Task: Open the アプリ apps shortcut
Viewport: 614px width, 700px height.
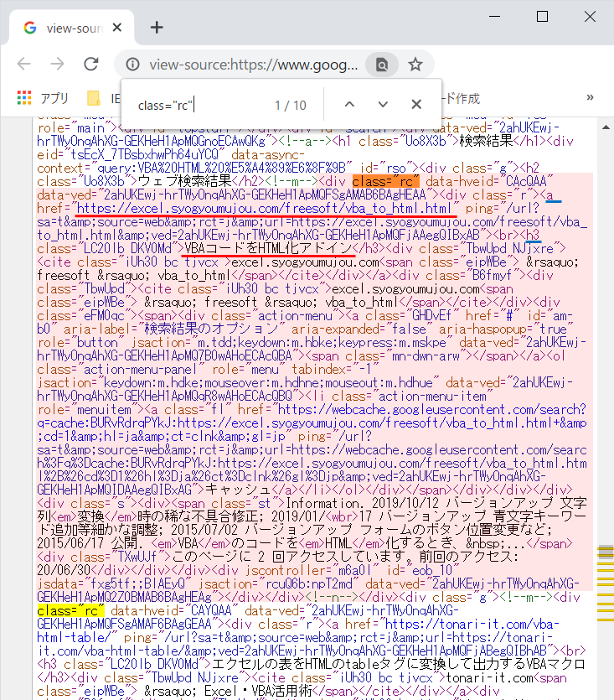Action: coord(44,98)
